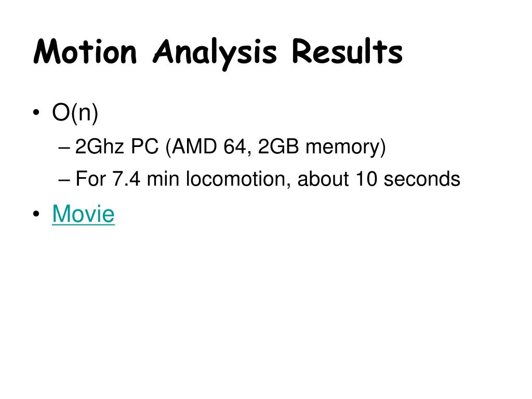This screenshot has height=399, width=532.
Task: Click the dash before For 7.4 min
Action: (64, 180)
